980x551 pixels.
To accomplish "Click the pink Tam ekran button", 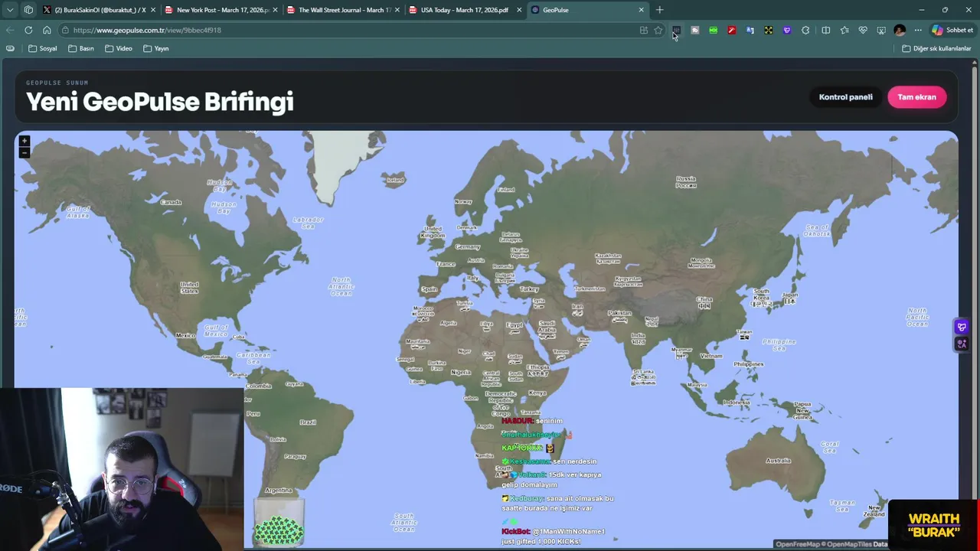I will pyautogui.click(x=916, y=97).
